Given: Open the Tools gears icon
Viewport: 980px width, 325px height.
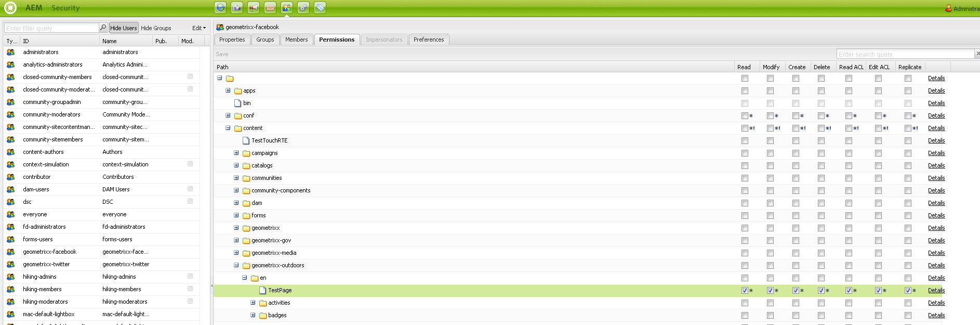Looking at the screenshot, I should click(303, 7).
